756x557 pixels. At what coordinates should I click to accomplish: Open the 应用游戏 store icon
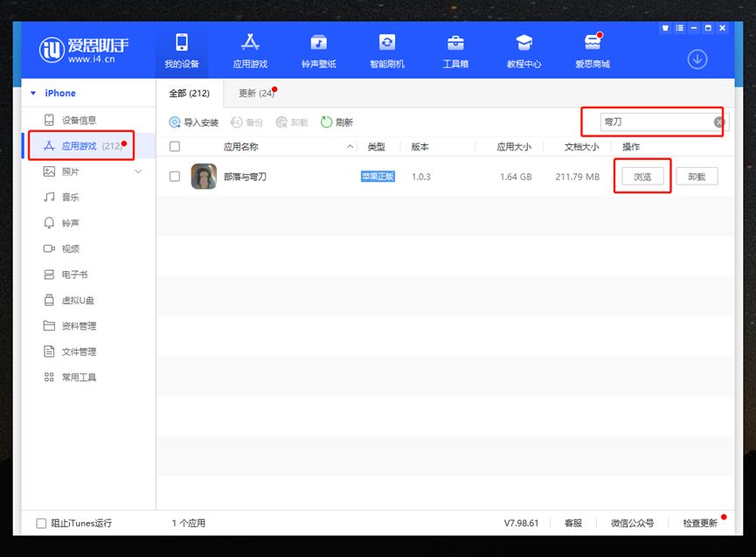click(x=250, y=51)
